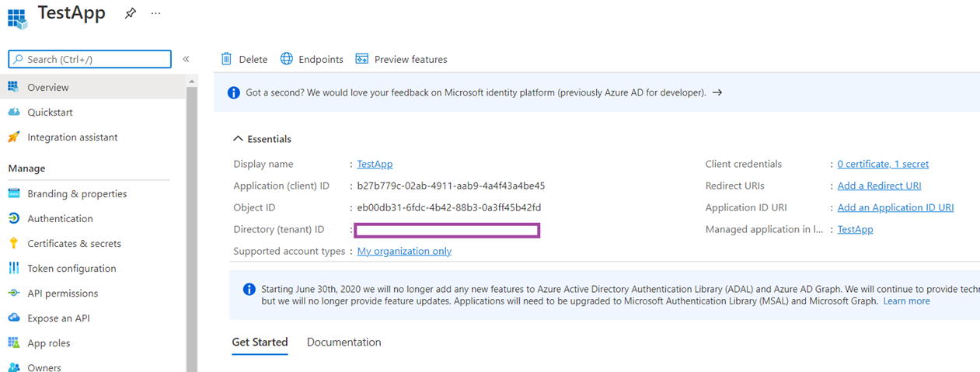The image size is (980, 372).
Task: Click the Endpoints globe icon
Action: click(x=287, y=59)
